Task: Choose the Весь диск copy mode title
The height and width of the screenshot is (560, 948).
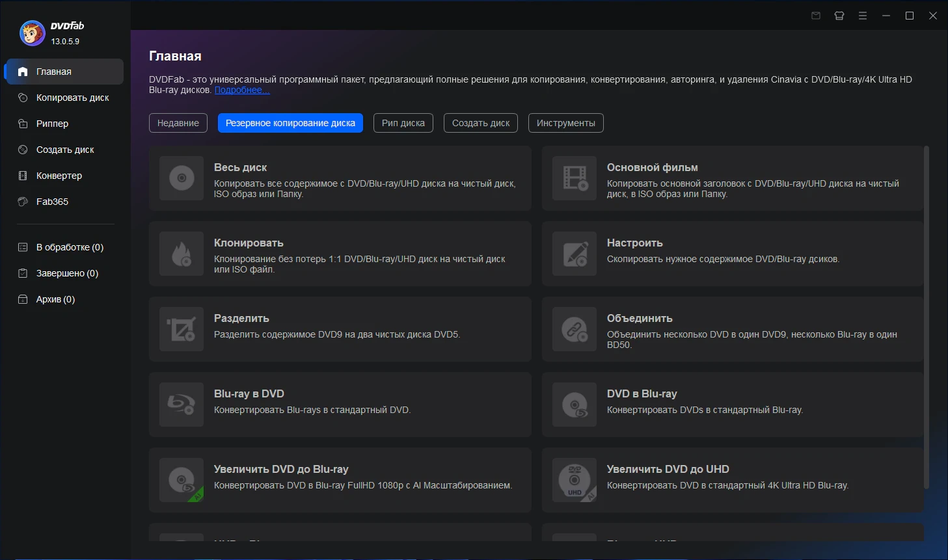Action: click(240, 167)
